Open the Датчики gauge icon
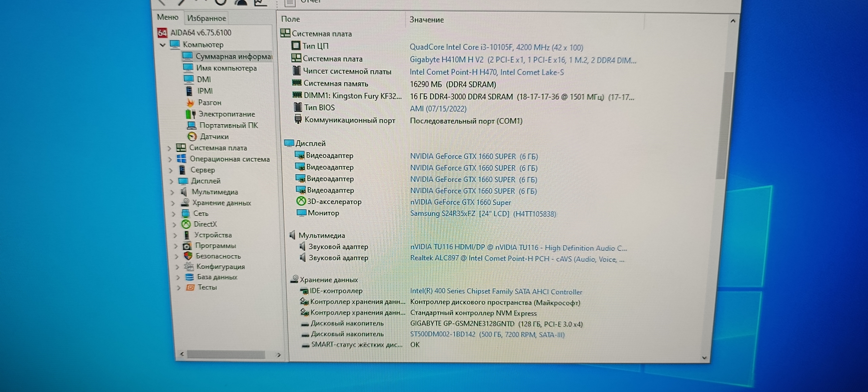The height and width of the screenshot is (392, 868). pyautogui.click(x=192, y=136)
